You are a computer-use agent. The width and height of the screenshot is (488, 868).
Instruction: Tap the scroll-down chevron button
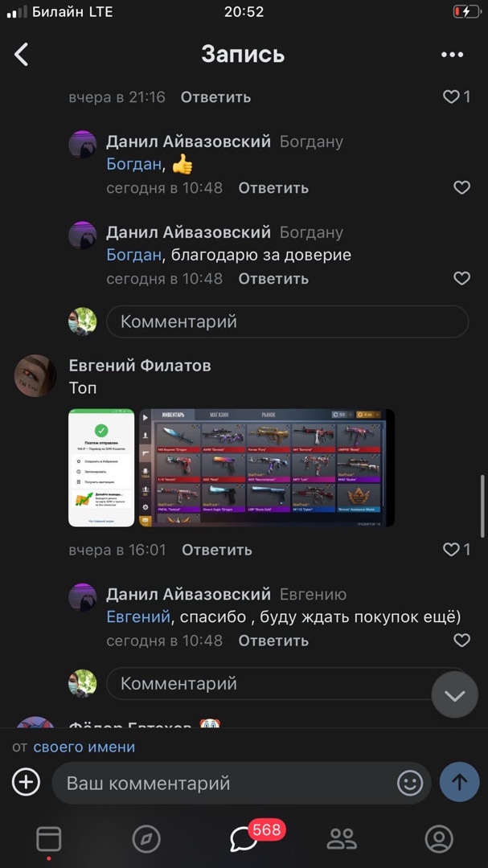tap(455, 694)
